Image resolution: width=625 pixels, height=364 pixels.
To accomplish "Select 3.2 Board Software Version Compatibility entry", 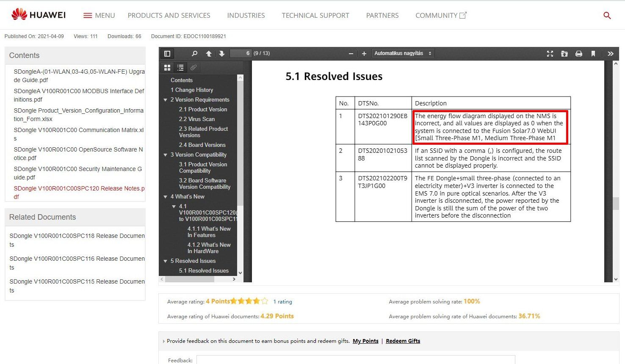I will coord(205,184).
